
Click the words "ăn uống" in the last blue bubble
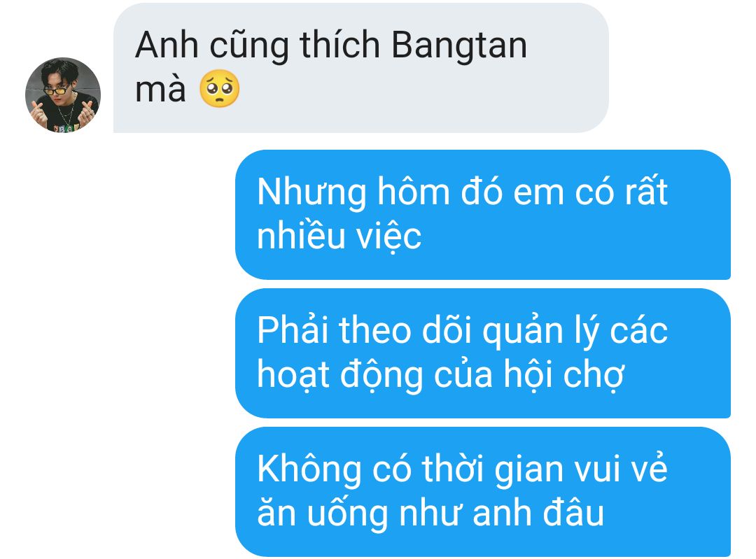coord(323,513)
